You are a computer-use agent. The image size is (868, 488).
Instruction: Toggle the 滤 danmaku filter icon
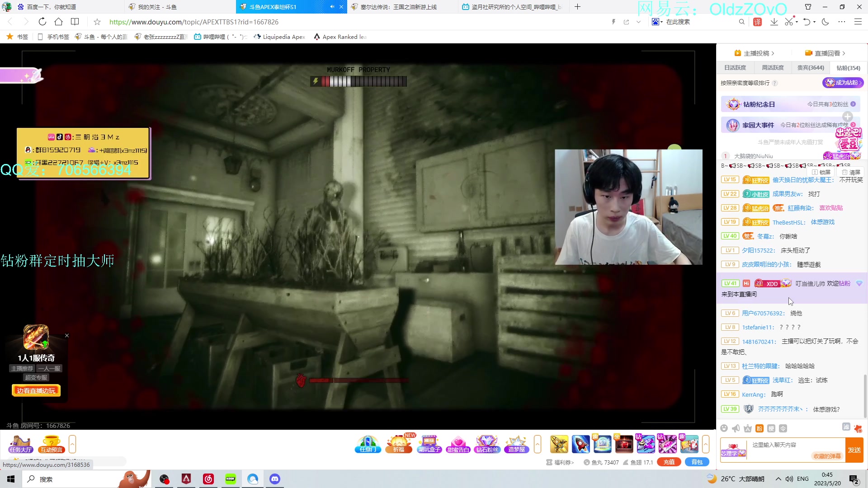point(846,427)
